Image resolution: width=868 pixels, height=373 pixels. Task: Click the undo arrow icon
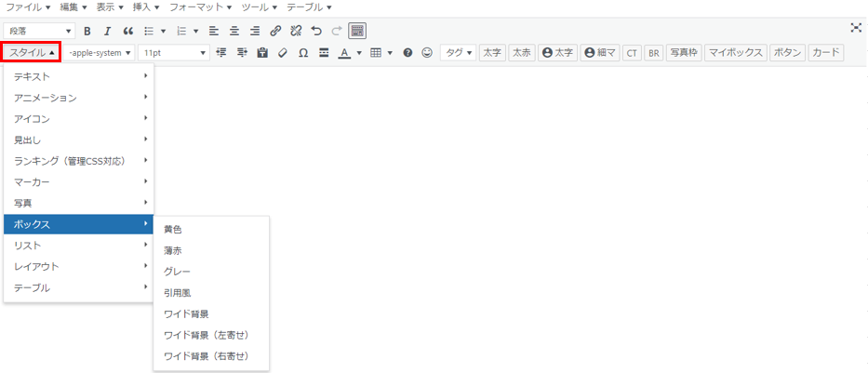[x=316, y=31]
